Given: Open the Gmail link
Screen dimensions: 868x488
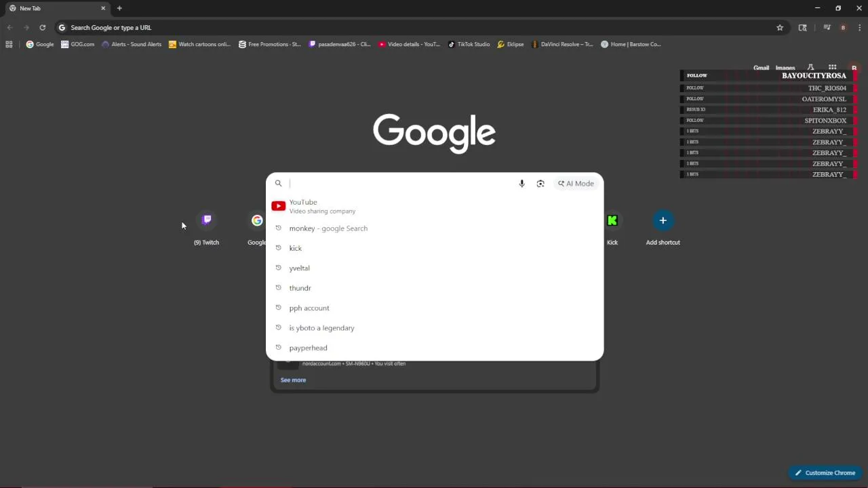Looking at the screenshot, I should 761,68.
